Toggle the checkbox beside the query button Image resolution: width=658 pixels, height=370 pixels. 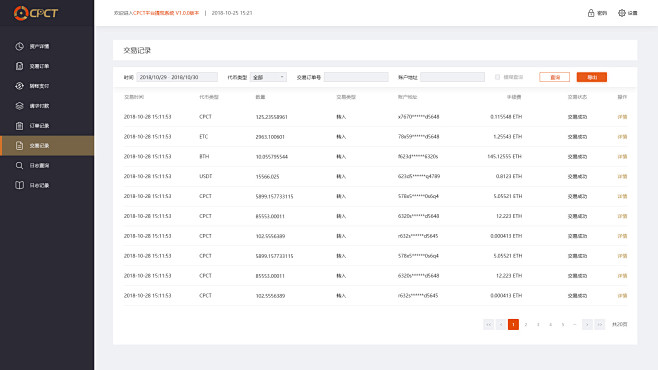click(497, 77)
